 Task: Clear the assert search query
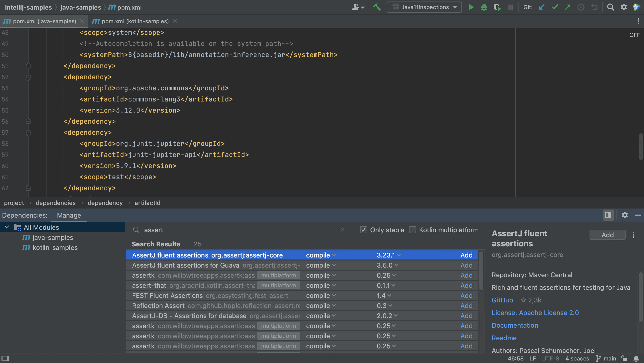pos(342,230)
